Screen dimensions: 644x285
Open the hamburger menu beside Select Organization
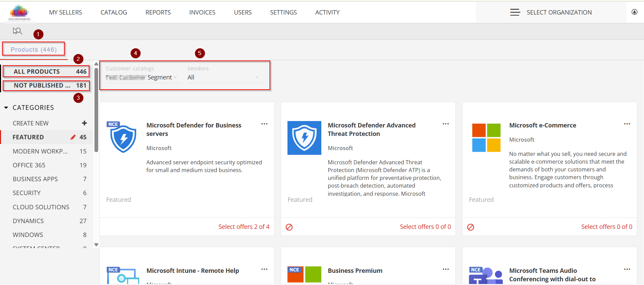click(515, 13)
